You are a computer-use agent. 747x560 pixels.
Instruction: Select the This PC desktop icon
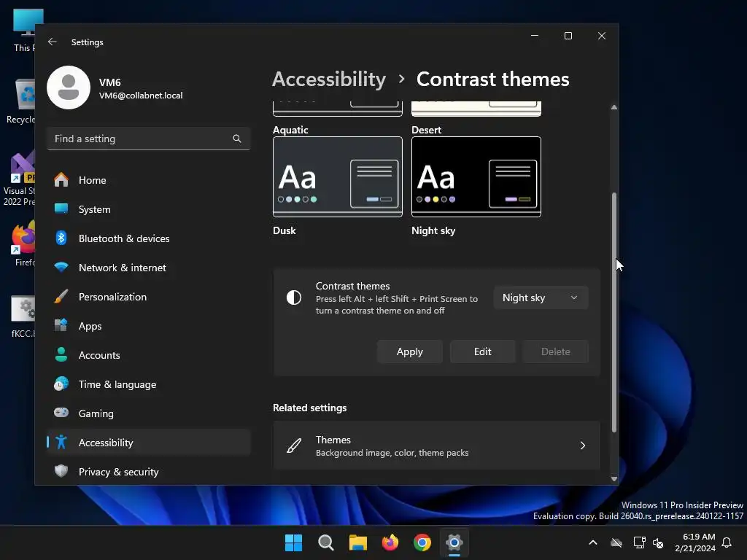(24, 30)
